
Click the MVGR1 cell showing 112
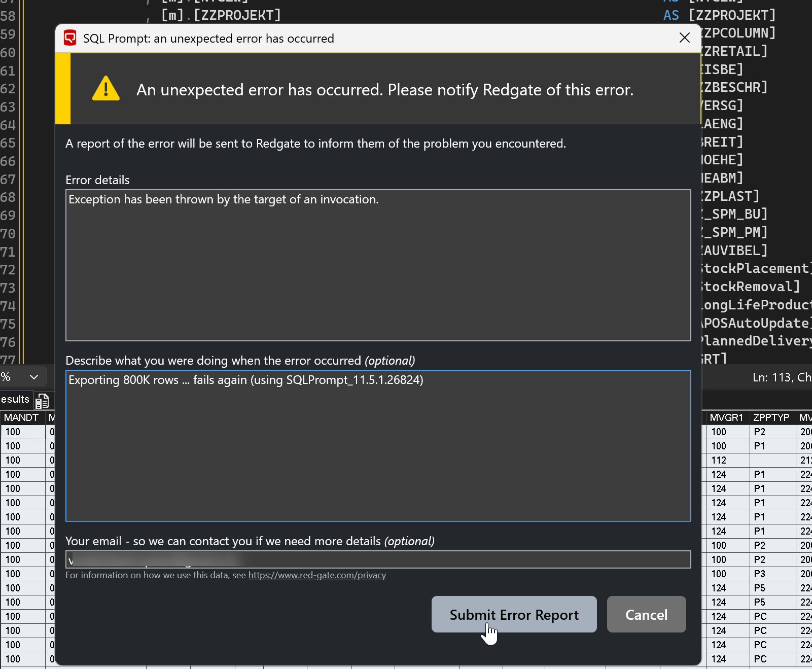click(x=727, y=460)
